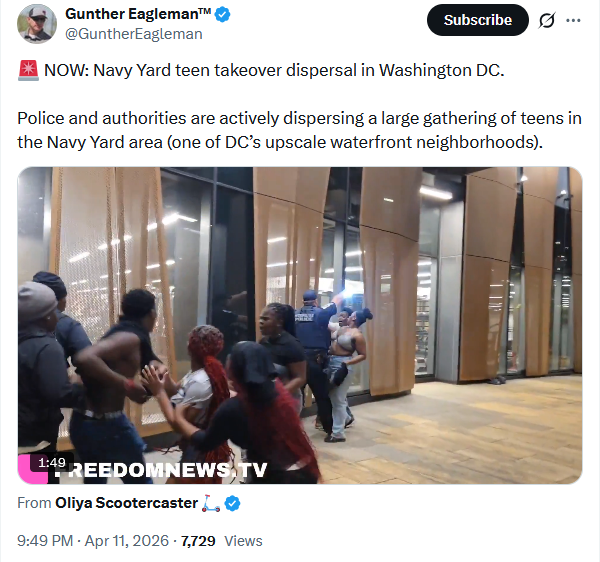This screenshot has width=600, height=562.
Task: Open the three-dot more options menu
Action: [x=573, y=20]
